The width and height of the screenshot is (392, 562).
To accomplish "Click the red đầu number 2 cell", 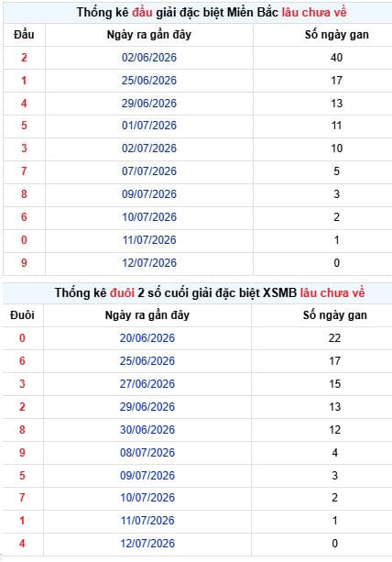I will click(24, 58).
